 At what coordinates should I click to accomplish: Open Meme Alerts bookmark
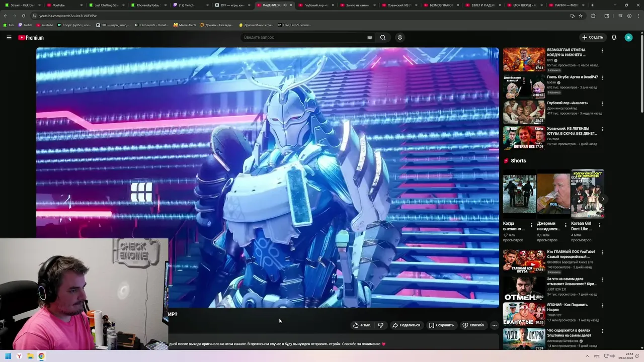point(185,25)
